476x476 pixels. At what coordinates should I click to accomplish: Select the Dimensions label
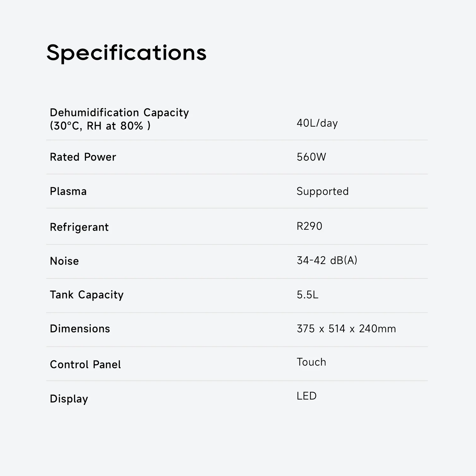[x=80, y=329]
